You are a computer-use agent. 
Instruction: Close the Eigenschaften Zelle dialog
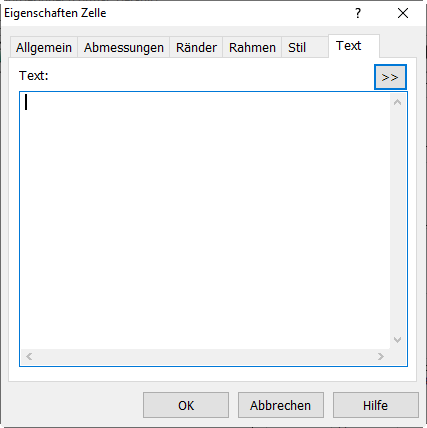pos(403,13)
